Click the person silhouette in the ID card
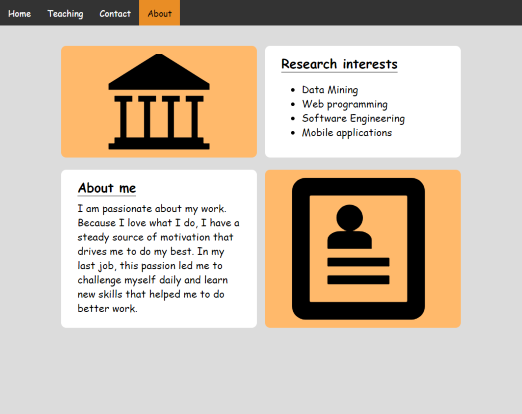Viewport: 522px width, 414px height. point(350,227)
